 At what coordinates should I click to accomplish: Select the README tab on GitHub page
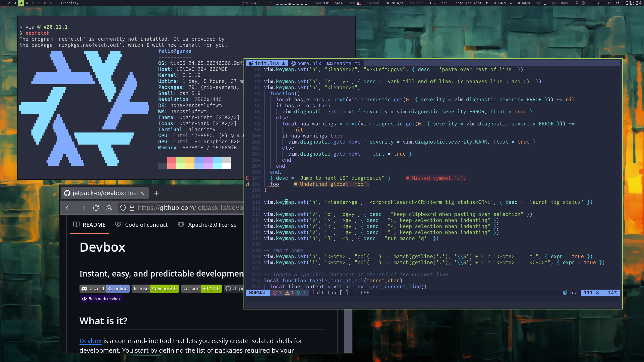[89, 225]
